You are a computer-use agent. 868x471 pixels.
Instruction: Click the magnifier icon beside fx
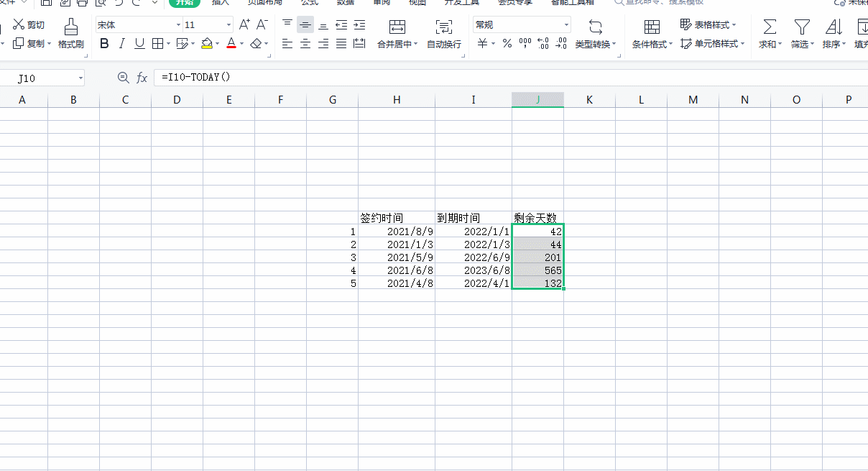123,77
